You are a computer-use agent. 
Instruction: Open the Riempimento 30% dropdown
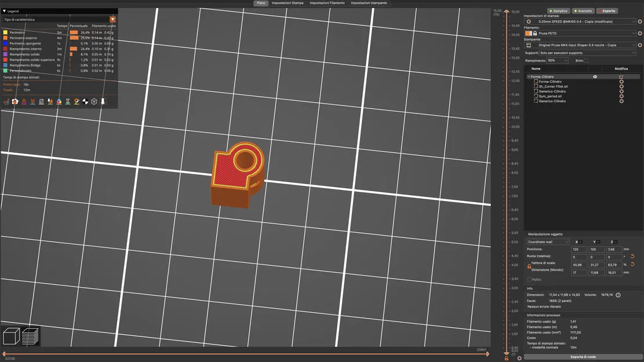(556, 60)
